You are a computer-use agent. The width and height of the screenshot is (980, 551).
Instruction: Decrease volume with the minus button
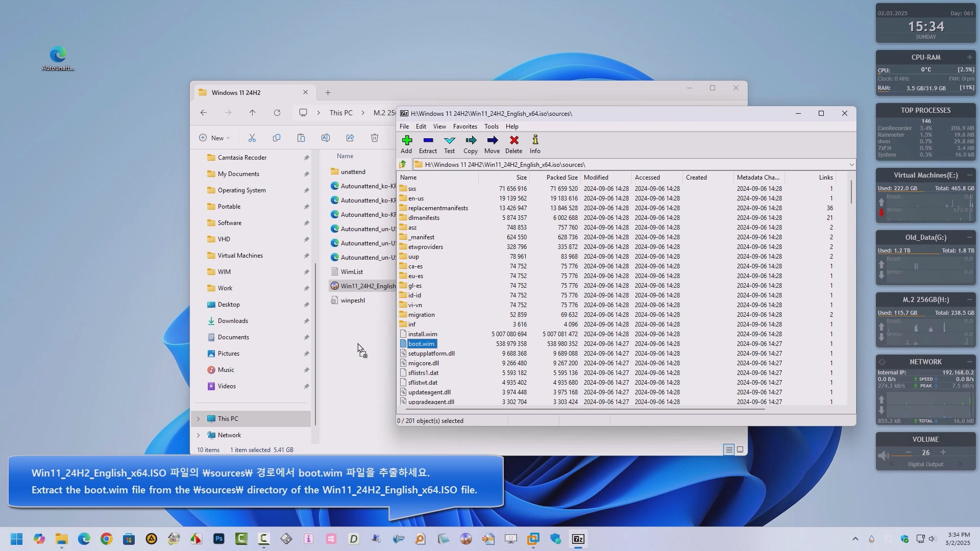click(909, 453)
